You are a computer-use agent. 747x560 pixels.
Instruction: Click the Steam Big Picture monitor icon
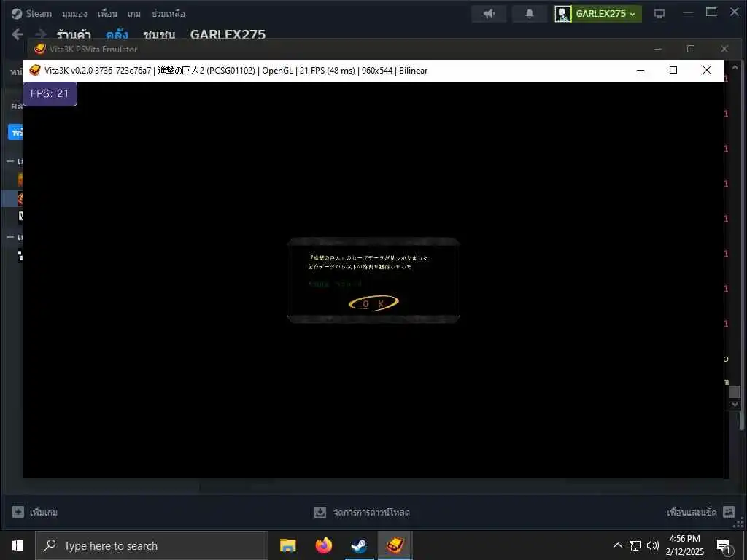point(659,14)
